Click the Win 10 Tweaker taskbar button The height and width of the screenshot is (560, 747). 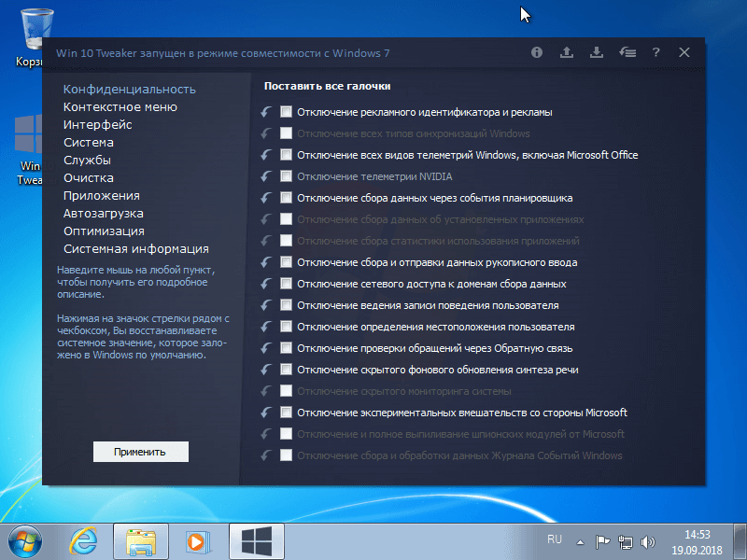coord(257,541)
